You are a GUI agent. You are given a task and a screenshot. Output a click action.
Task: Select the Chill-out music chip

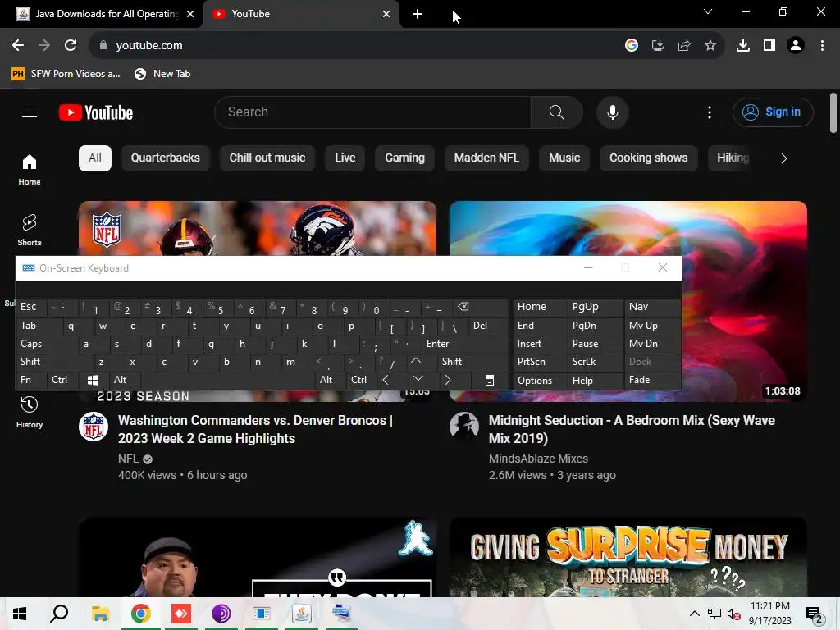[x=267, y=158]
